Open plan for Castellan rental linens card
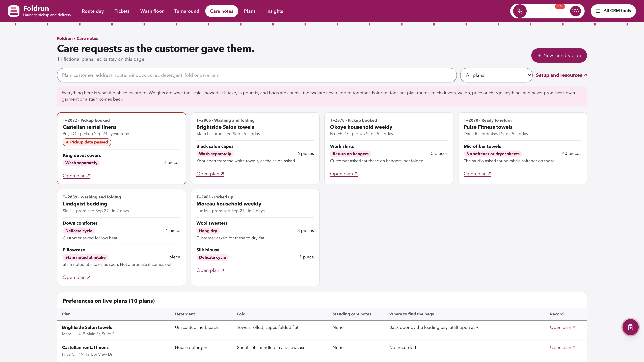This screenshot has height=362, width=644. tap(76, 176)
